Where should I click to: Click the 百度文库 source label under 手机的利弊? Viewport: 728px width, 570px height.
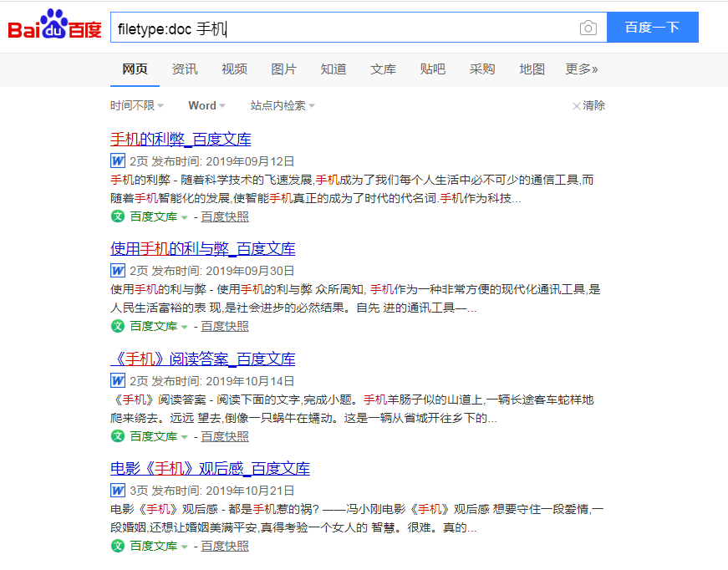(x=154, y=216)
